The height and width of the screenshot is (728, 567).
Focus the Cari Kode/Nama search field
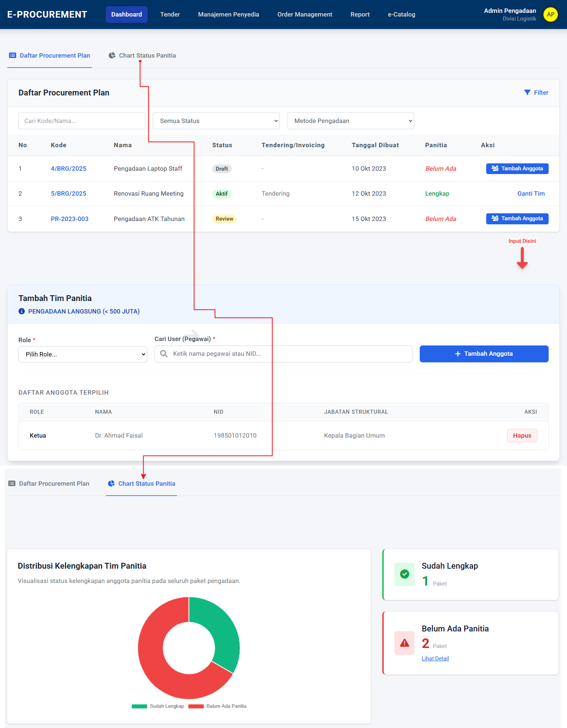82,121
